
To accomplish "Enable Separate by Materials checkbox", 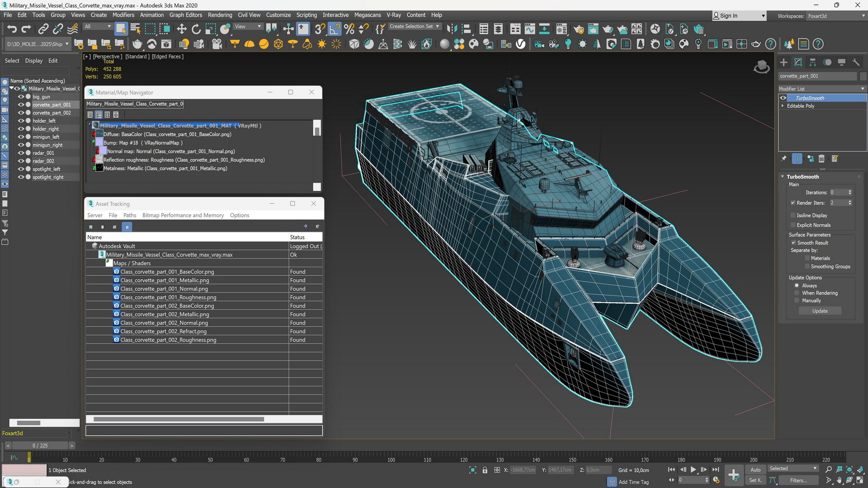I will click(807, 258).
